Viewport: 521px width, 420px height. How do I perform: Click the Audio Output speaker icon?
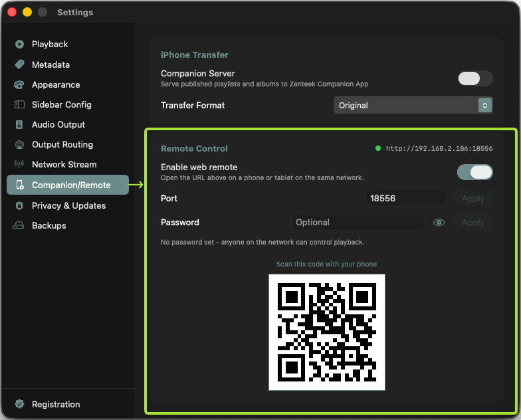[19, 125]
